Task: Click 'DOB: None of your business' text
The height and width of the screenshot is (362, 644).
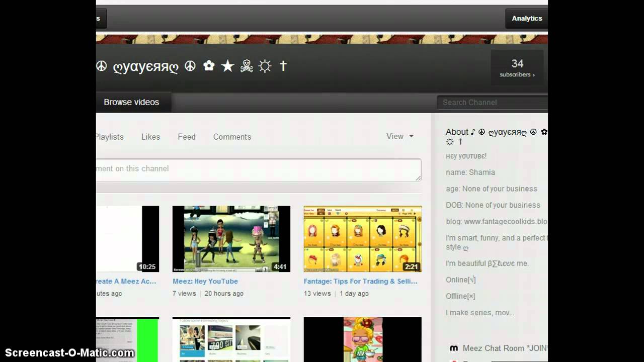Action: (x=493, y=205)
